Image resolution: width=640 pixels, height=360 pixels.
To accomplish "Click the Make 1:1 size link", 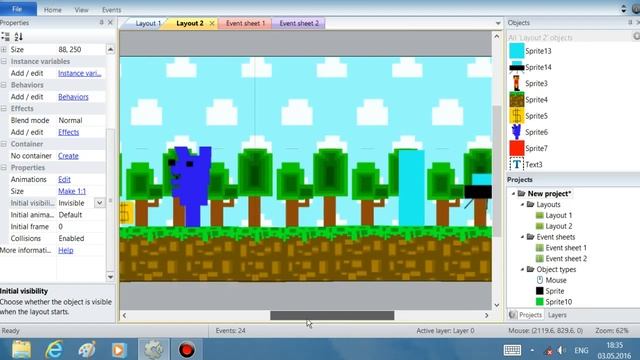I will coord(72,191).
